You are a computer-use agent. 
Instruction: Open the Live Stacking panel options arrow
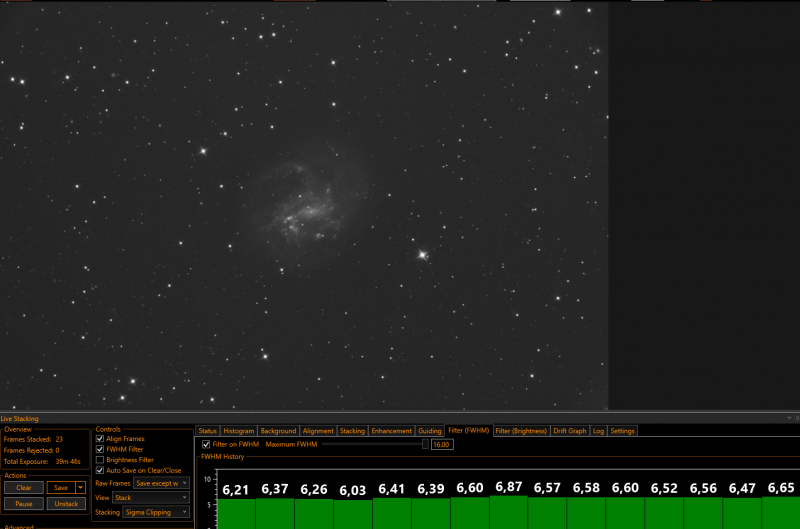[789, 418]
